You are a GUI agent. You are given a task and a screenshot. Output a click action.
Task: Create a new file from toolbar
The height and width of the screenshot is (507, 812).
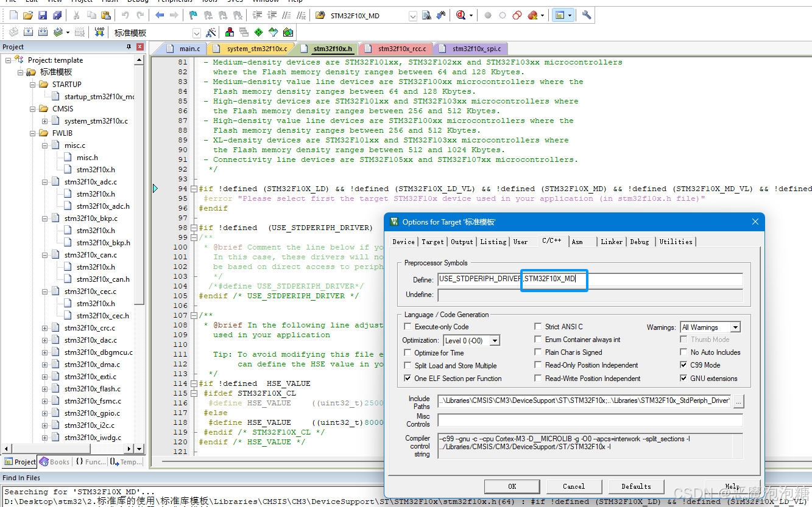point(13,15)
